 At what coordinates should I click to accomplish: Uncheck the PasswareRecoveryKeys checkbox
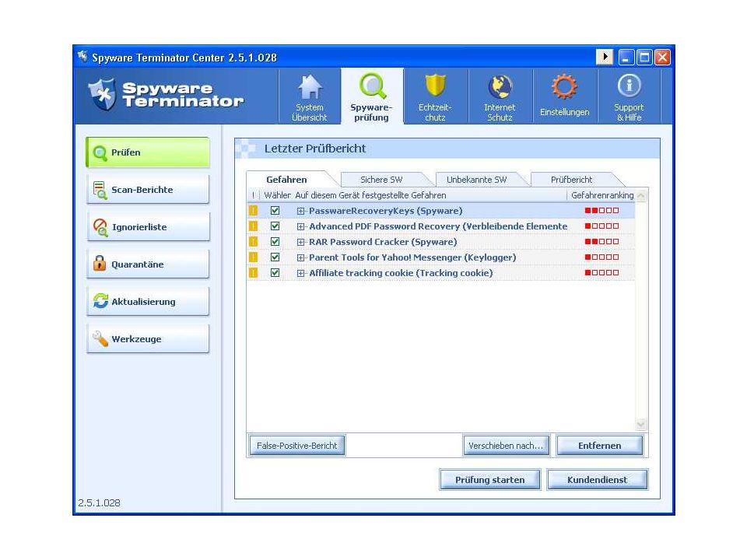275,211
